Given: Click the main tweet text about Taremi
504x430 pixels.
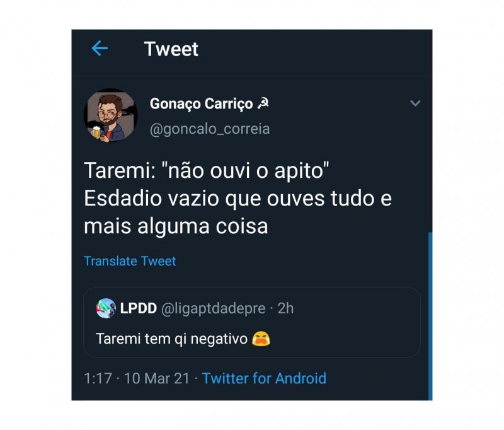Looking at the screenshot, I should (x=238, y=198).
